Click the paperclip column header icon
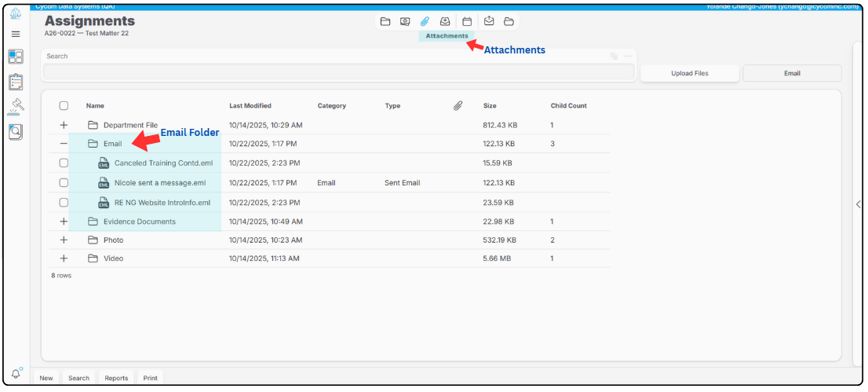The height and width of the screenshot is (392, 868). pyautogui.click(x=458, y=105)
